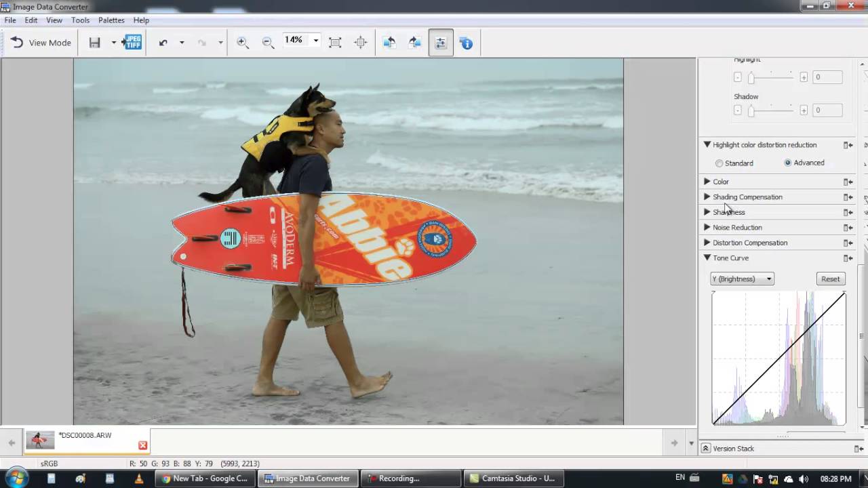Select the DSC00008.ARW thumbnail
This screenshot has height=488, width=868.
[40, 441]
